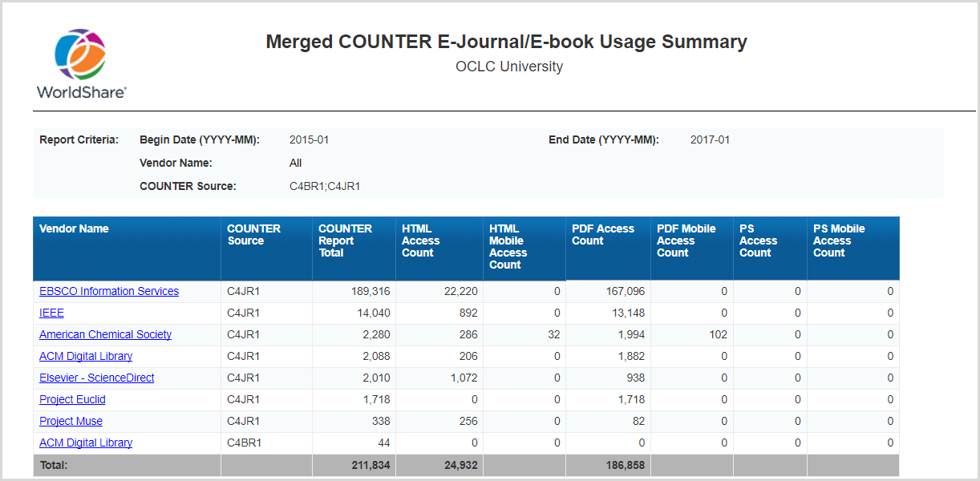Click American Chemical Society HTML count 286
The width and height of the screenshot is (980, 481).
(468, 334)
